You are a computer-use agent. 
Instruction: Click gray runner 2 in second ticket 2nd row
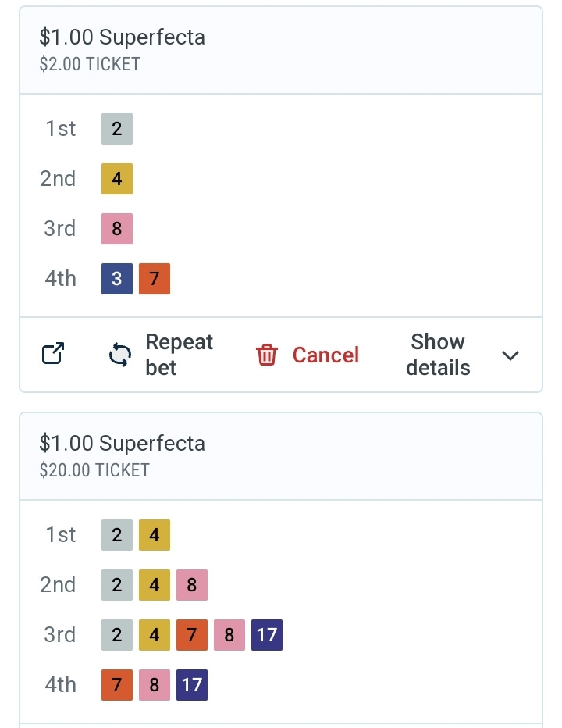(117, 585)
